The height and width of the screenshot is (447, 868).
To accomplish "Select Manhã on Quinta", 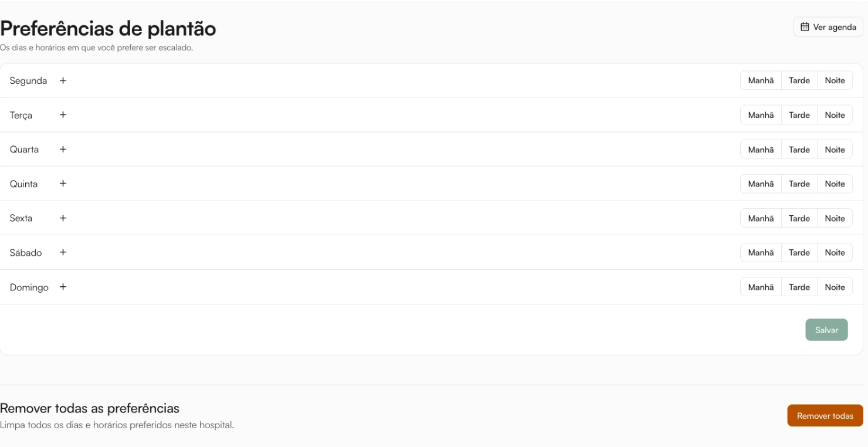I will point(761,184).
